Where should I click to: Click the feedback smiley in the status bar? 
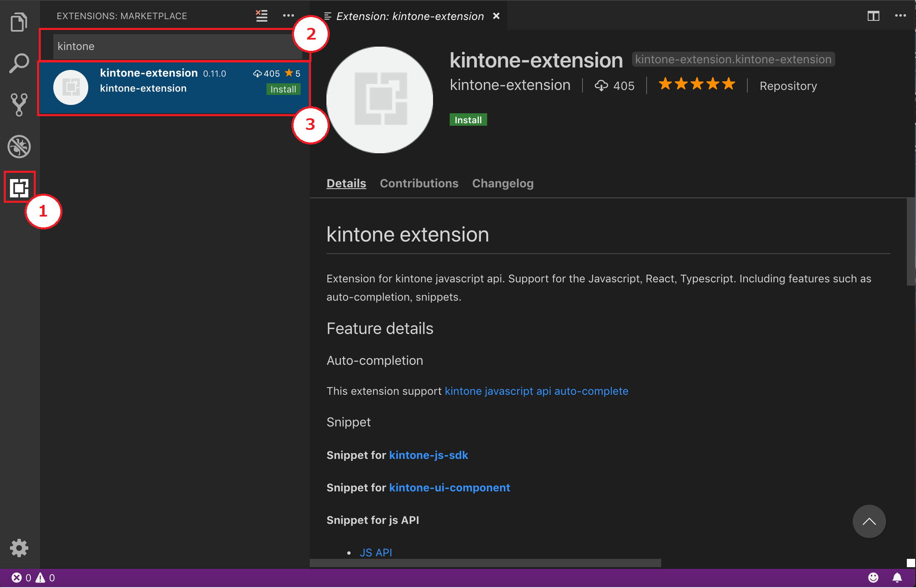pos(874,578)
